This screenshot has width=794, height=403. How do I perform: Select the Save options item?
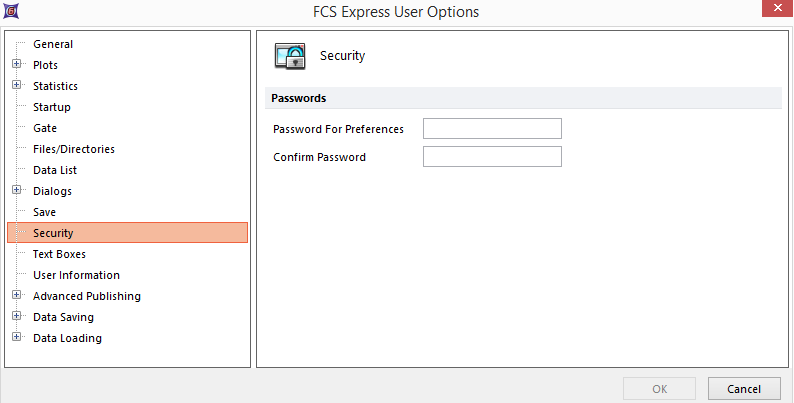(x=45, y=212)
